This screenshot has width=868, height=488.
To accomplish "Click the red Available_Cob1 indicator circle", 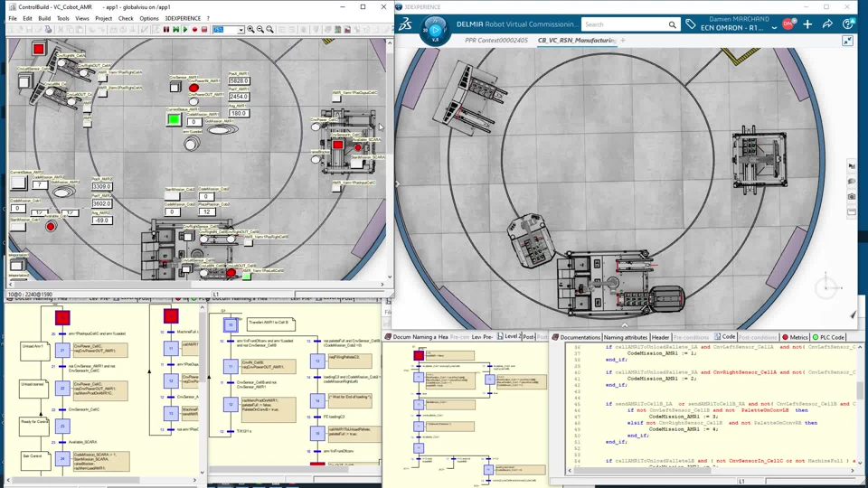I will click(x=51, y=226).
